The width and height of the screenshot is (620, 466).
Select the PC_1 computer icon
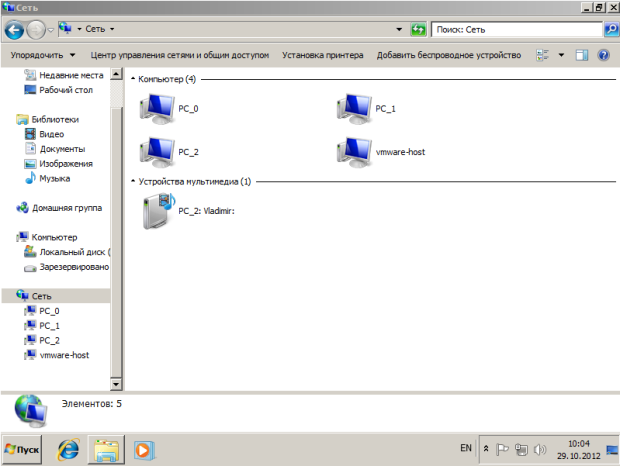coord(354,109)
